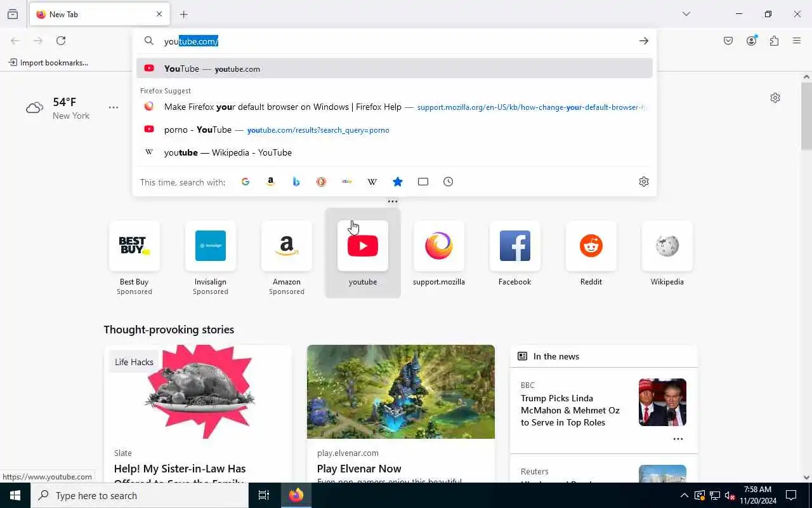Viewport: 812px width, 508px height.
Task: Select YouTube — youtube.com suggestion
Action: coord(395,69)
